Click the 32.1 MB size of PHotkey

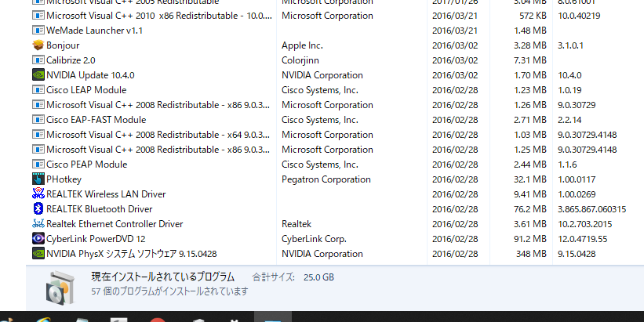pyautogui.click(x=530, y=179)
